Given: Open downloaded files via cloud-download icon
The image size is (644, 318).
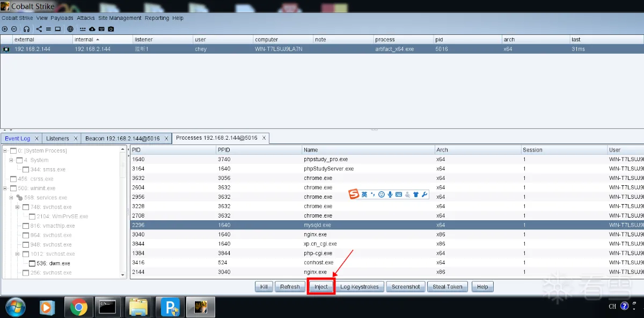Looking at the screenshot, I should coord(92,28).
